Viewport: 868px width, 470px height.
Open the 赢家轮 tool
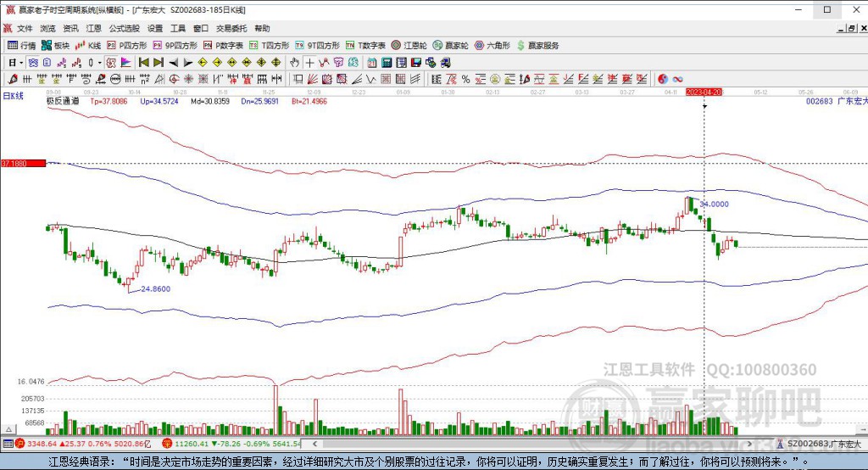click(451, 46)
